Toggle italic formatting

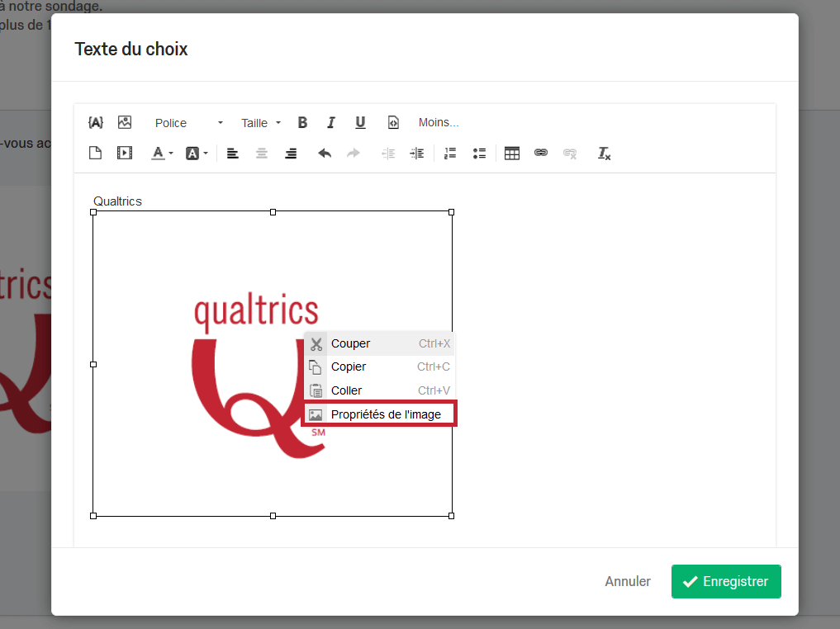tap(331, 123)
